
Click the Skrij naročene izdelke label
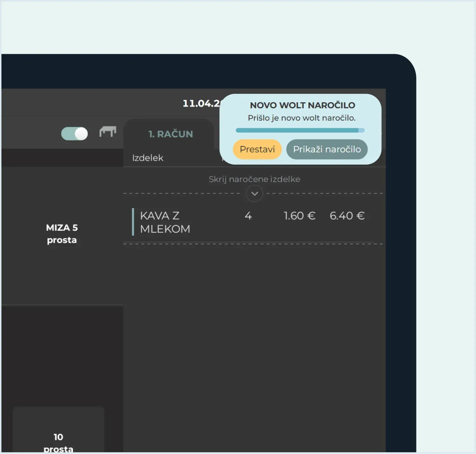(x=254, y=179)
